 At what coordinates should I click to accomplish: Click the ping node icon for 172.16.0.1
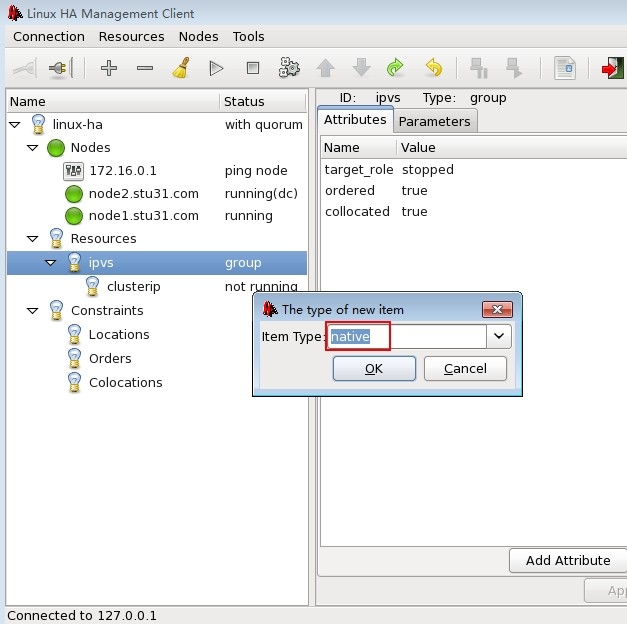74,171
